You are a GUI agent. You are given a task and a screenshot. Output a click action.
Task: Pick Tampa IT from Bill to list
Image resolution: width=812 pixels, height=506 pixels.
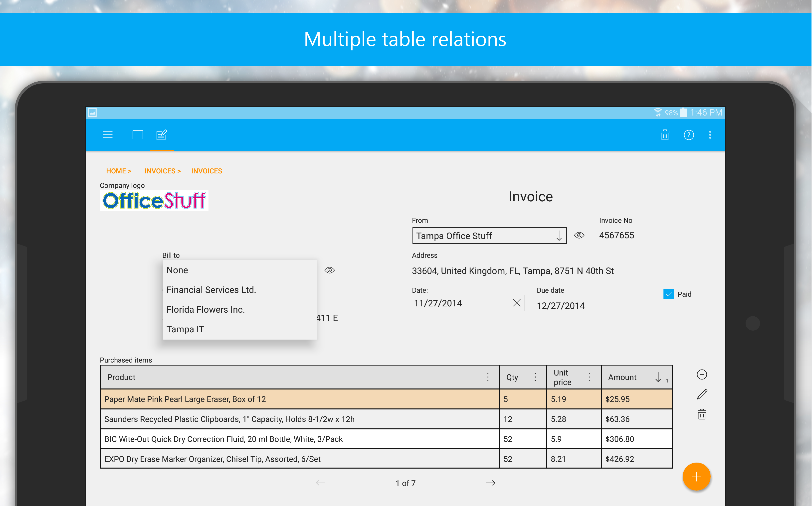tap(240, 329)
